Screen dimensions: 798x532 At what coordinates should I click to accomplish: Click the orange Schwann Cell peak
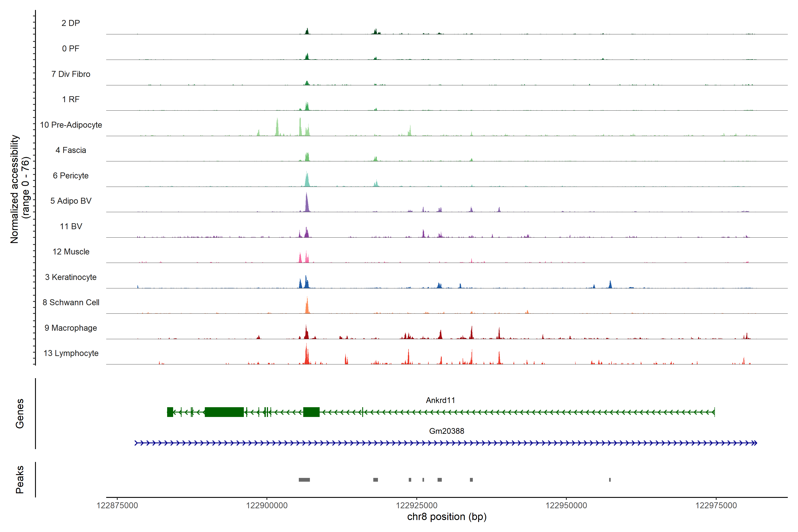(x=307, y=307)
